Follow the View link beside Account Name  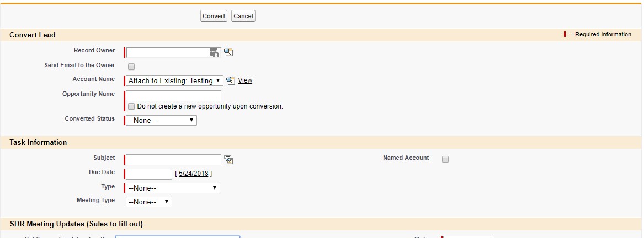pos(245,80)
